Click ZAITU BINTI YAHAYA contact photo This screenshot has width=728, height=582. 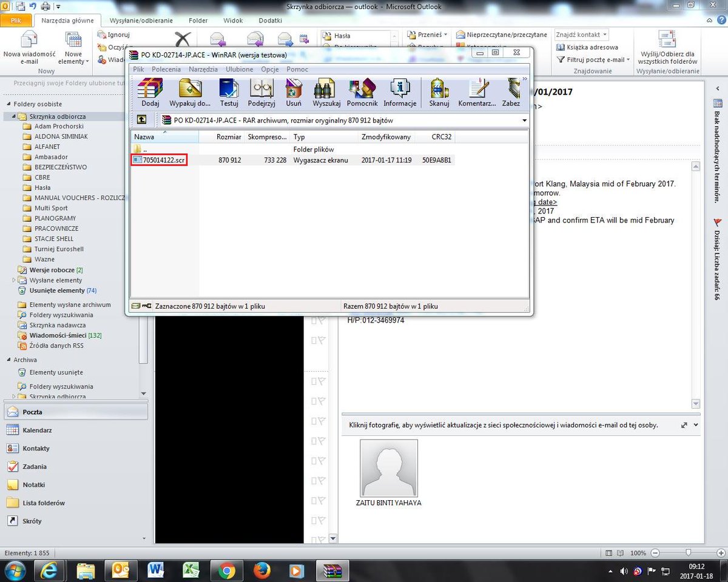pyautogui.click(x=389, y=468)
